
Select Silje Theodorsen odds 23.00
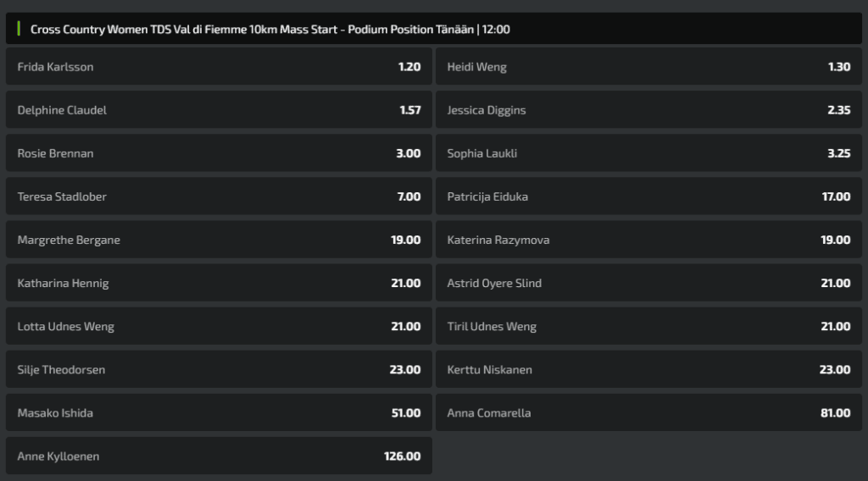point(219,369)
